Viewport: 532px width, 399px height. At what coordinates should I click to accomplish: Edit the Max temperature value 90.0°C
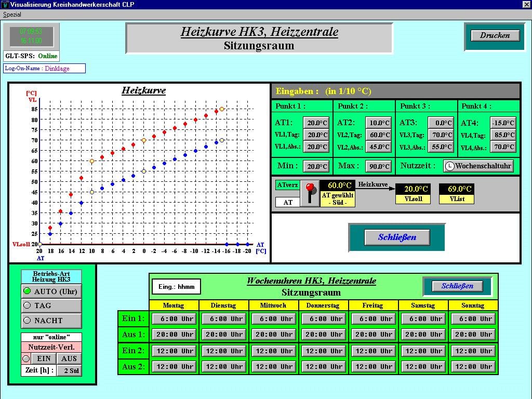point(379,166)
